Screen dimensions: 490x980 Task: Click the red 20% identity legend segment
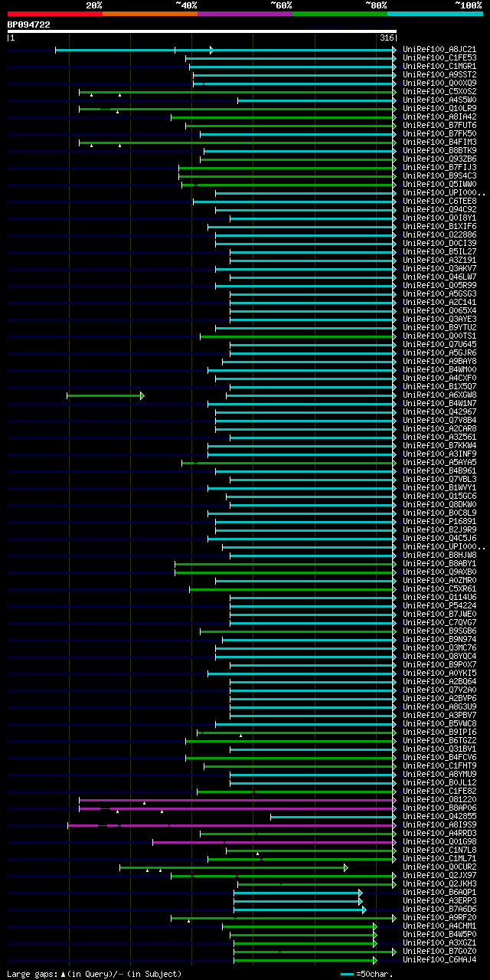55,13
